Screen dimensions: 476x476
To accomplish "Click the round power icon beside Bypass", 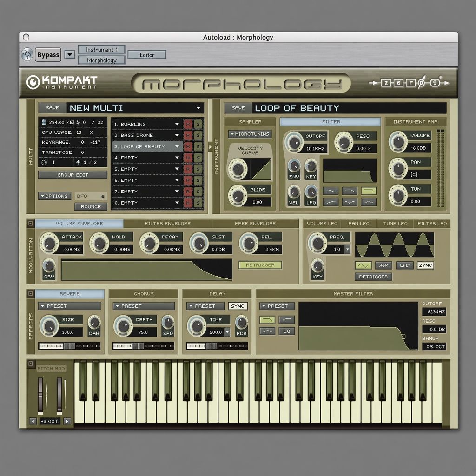I will click(x=27, y=55).
